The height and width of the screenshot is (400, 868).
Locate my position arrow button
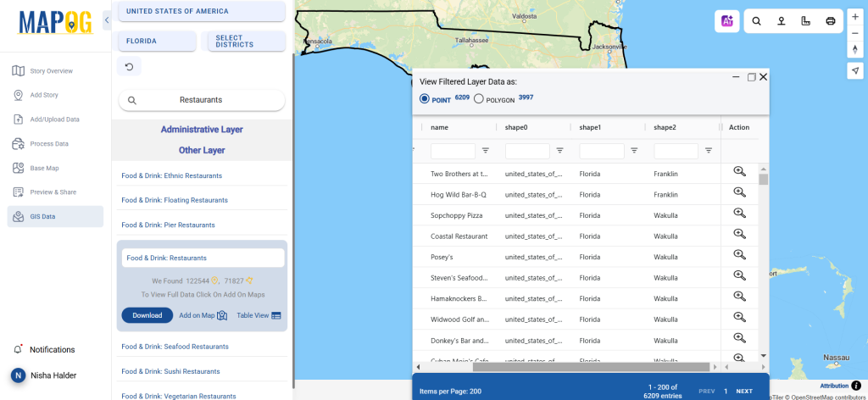point(855,70)
